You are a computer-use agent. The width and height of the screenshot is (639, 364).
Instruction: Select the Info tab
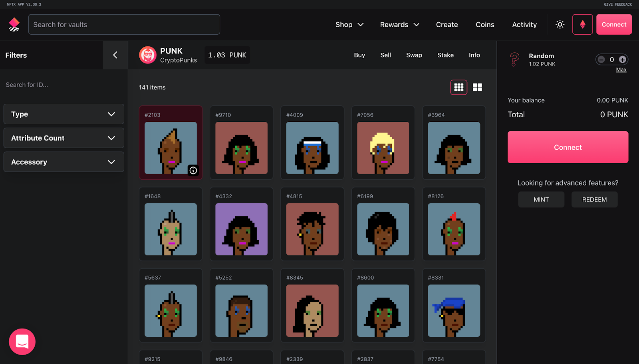[474, 55]
